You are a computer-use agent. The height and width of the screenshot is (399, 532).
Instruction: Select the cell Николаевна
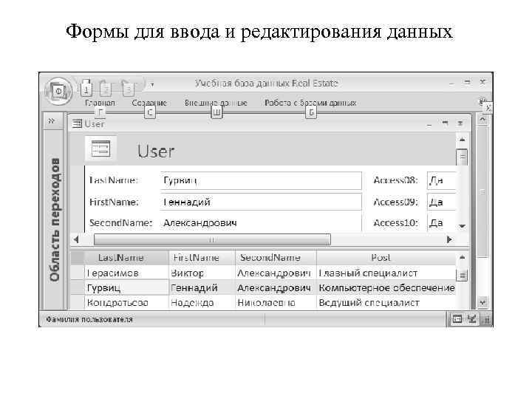pos(276,302)
